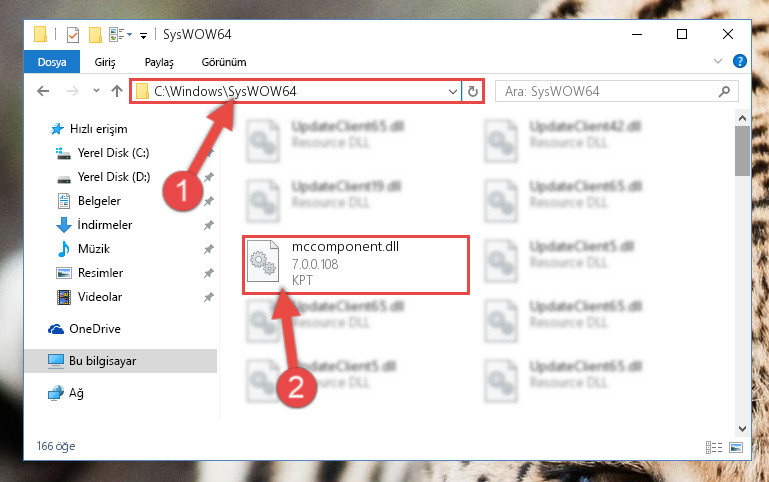
Task: Go to İndirmeler folder in sidebar
Action: tap(105, 225)
